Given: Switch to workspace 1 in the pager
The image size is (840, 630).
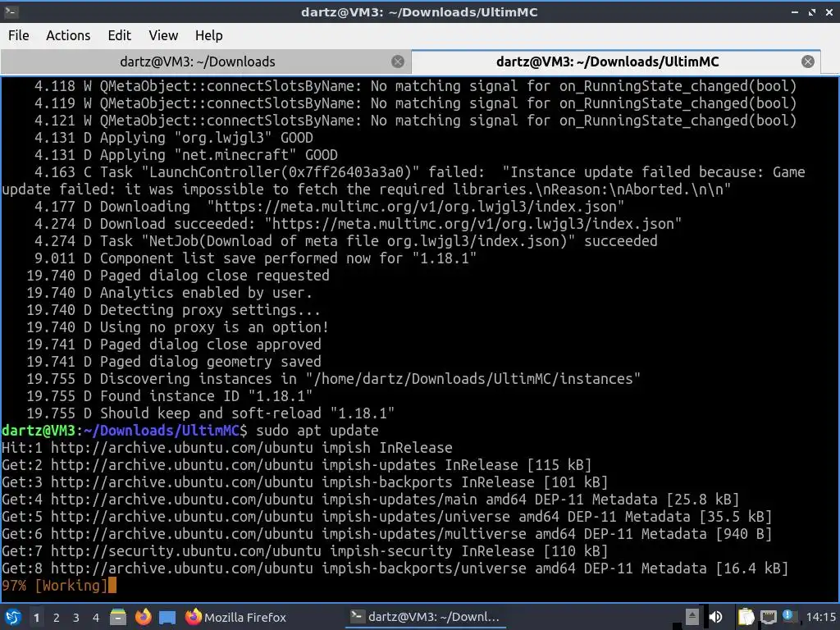Looking at the screenshot, I should click(36, 618).
